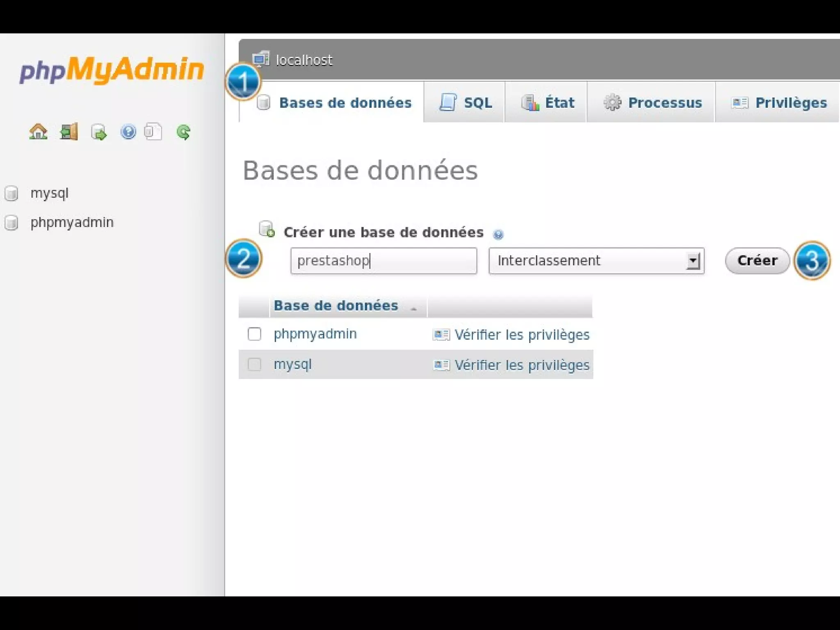Click the localhost server icon
The width and height of the screenshot is (840, 630).
pos(261,59)
